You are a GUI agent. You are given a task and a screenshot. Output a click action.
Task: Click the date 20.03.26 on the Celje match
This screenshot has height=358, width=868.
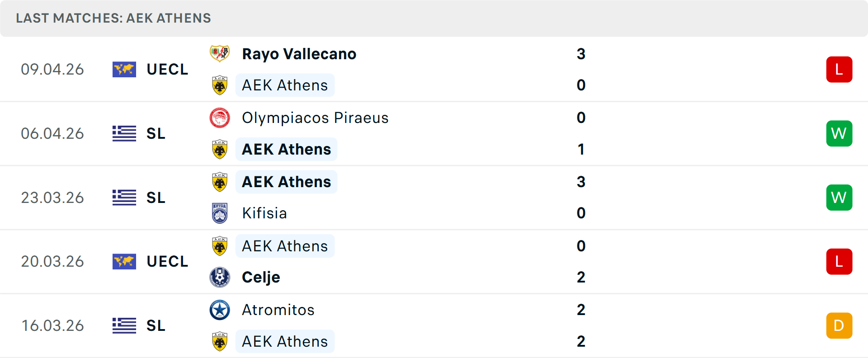pyautogui.click(x=52, y=261)
